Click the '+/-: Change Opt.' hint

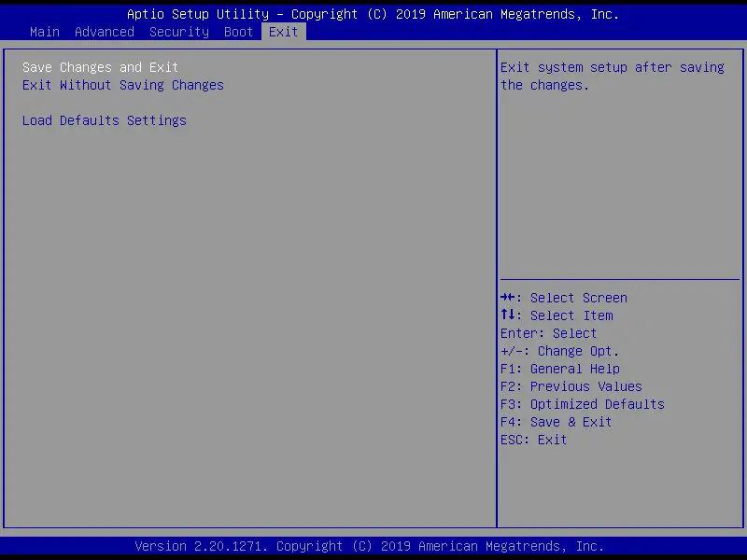(x=559, y=351)
